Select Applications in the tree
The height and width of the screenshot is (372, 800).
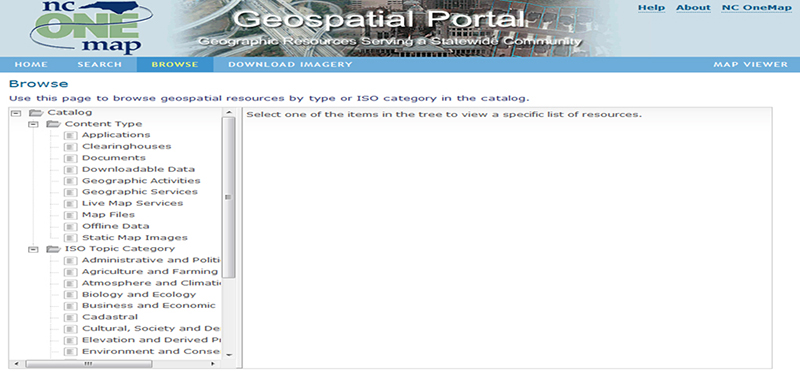116,135
